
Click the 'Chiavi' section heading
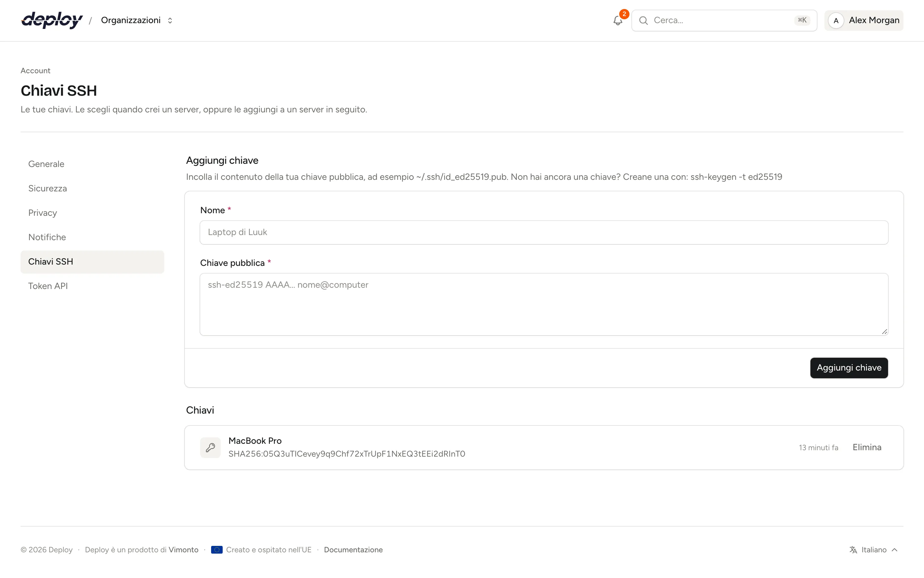[x=200, y=410]
